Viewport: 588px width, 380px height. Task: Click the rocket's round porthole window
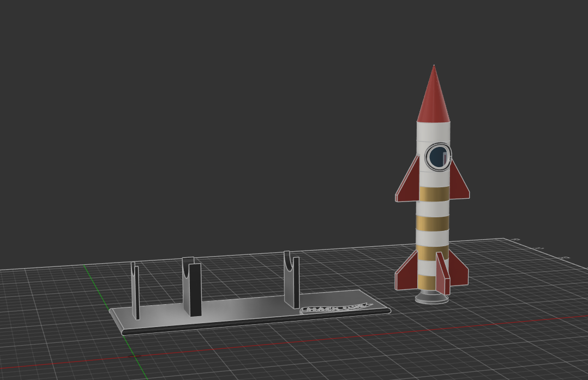(438, 157)
